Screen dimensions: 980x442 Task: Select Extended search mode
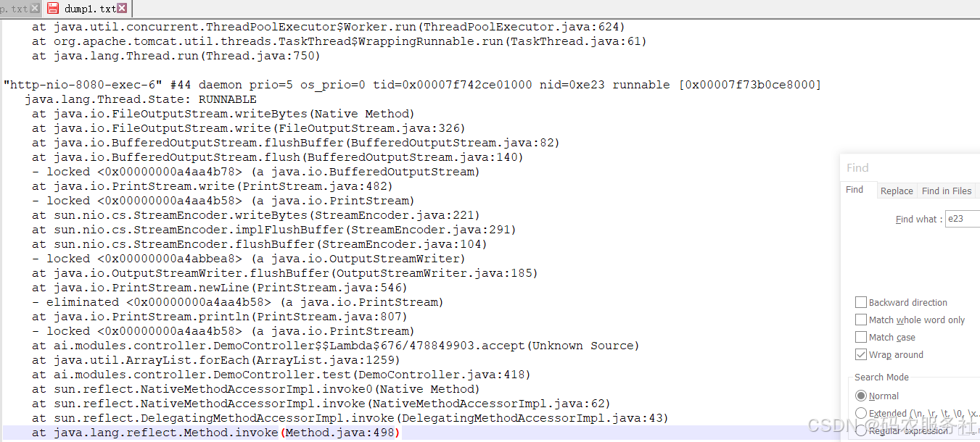coord(861,413)
